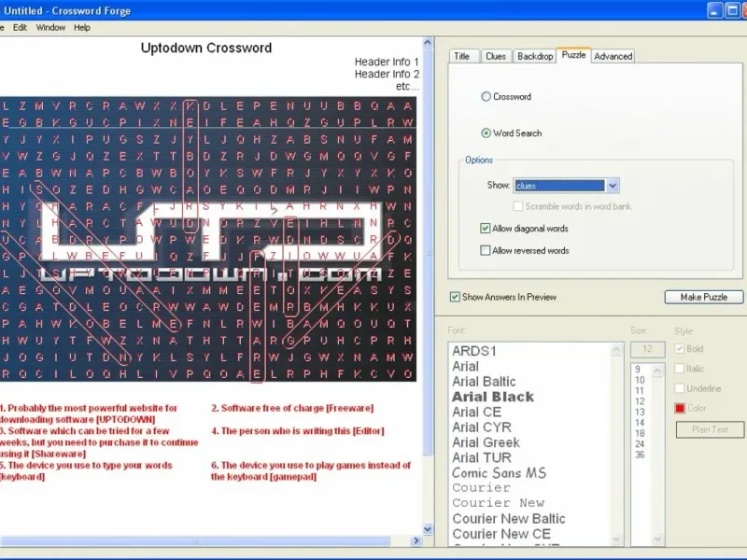Click the Plain Text button

pos(710,429)
